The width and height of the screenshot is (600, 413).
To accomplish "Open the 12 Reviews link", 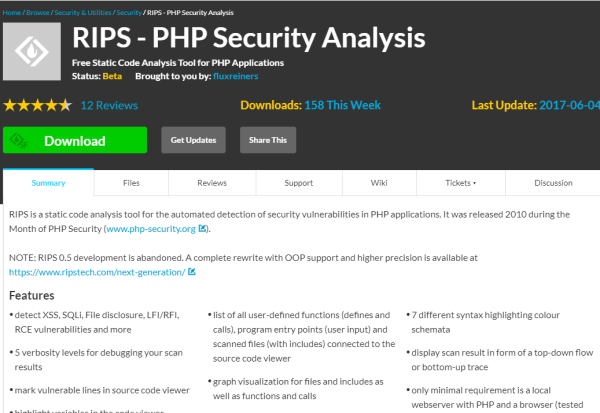I will point(108,105).
